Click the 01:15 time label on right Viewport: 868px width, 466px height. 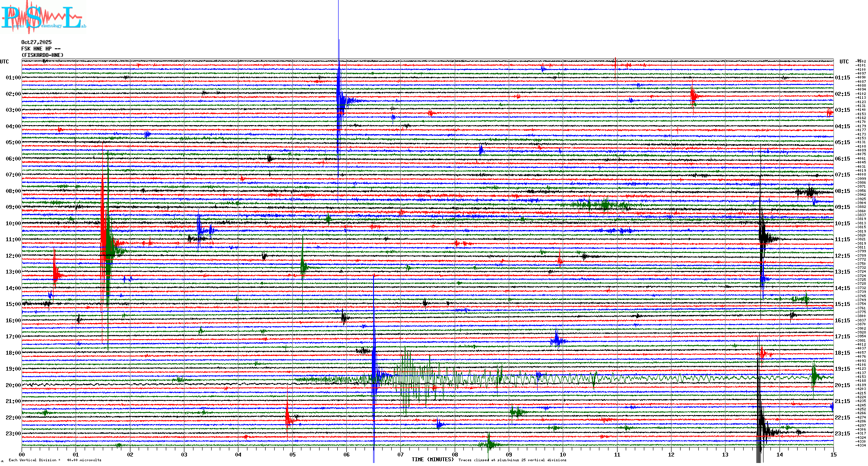(x=842, y=78)
